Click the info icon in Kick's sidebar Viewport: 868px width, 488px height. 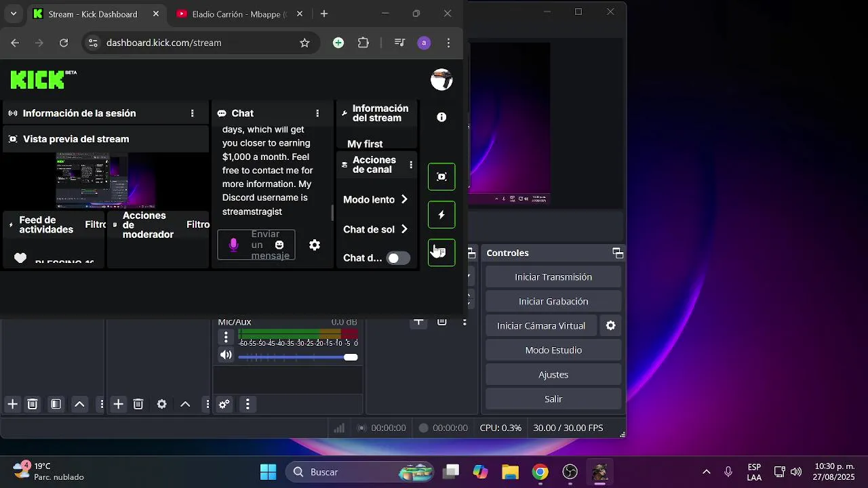point(441,117)
